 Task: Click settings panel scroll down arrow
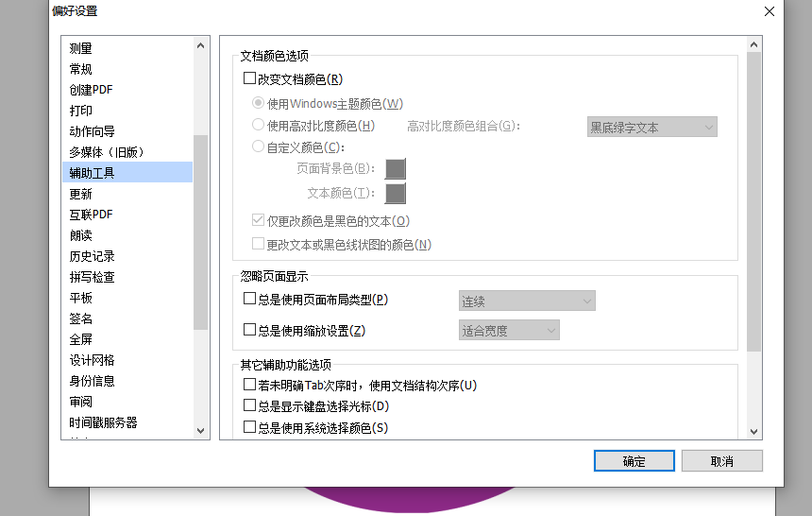754,431
